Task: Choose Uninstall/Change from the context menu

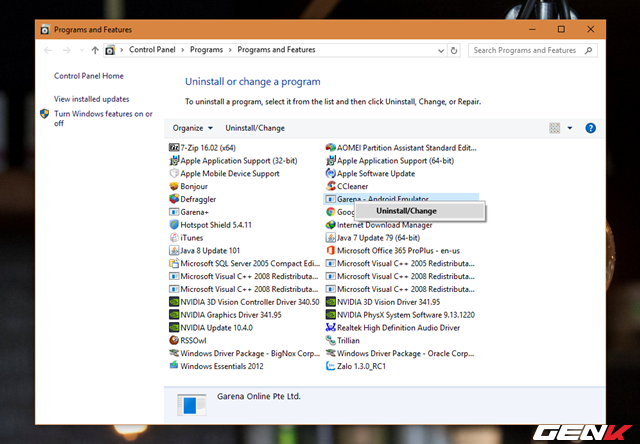Action: tap(420, 211)
